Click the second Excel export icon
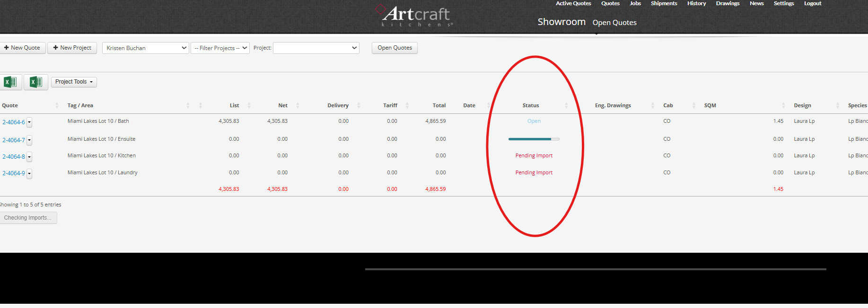 [36, 82]
